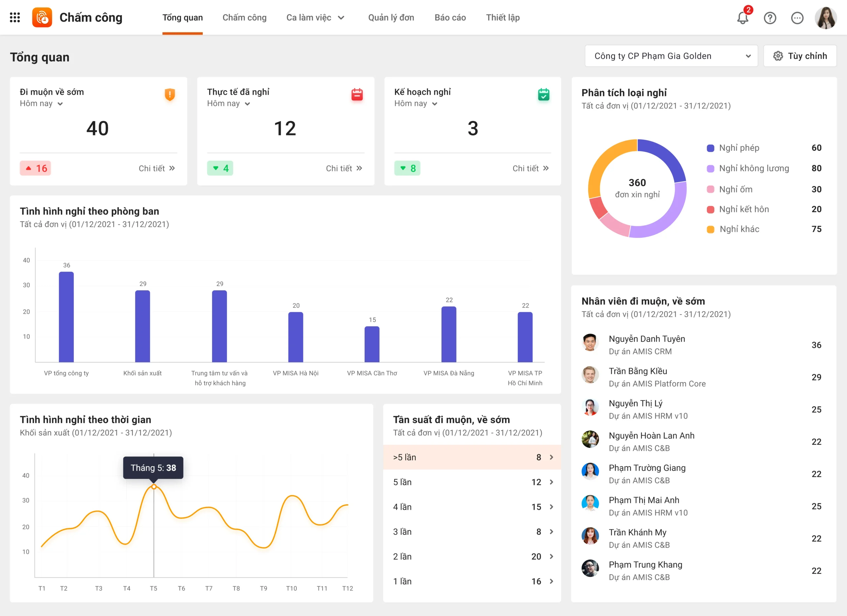Click the Chấm công orange logo icon
The height and width of the screenshot is (616, 847).
point(42,18)
